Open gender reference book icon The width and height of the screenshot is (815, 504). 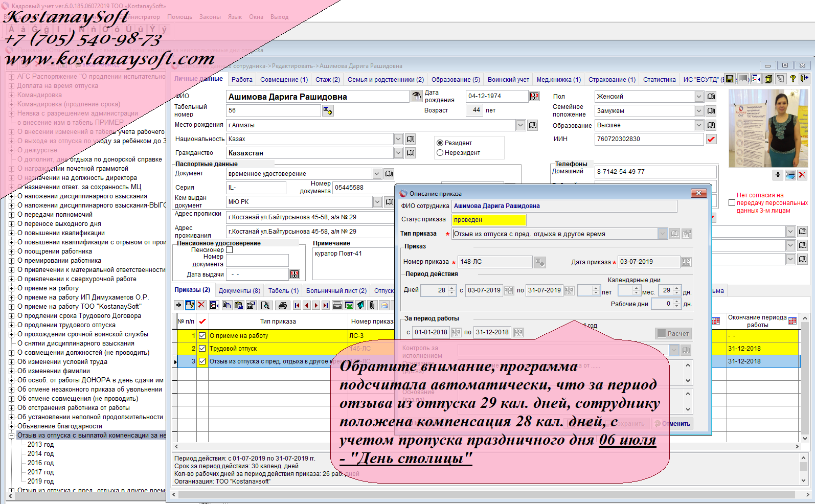pyautogui.click(x=711, y=96)
